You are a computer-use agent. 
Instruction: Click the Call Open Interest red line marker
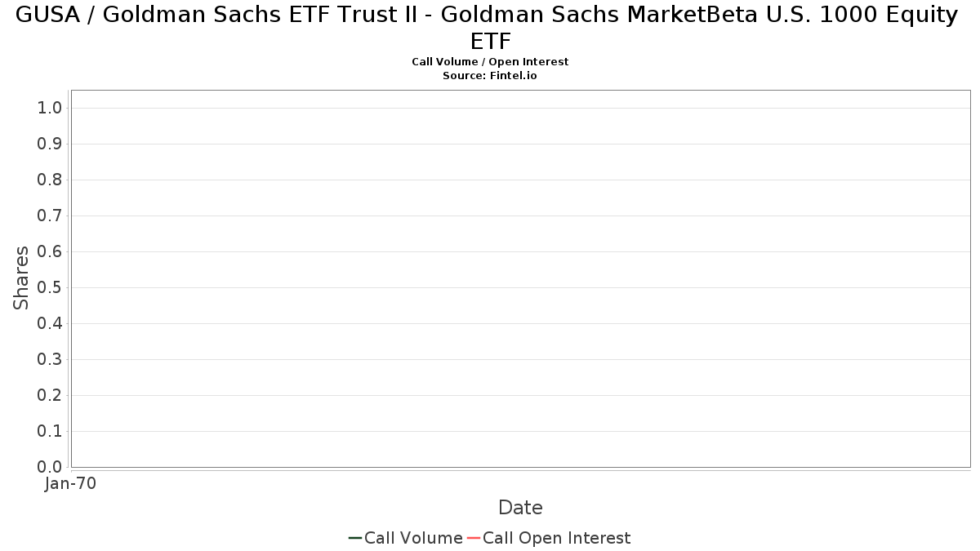474,538
